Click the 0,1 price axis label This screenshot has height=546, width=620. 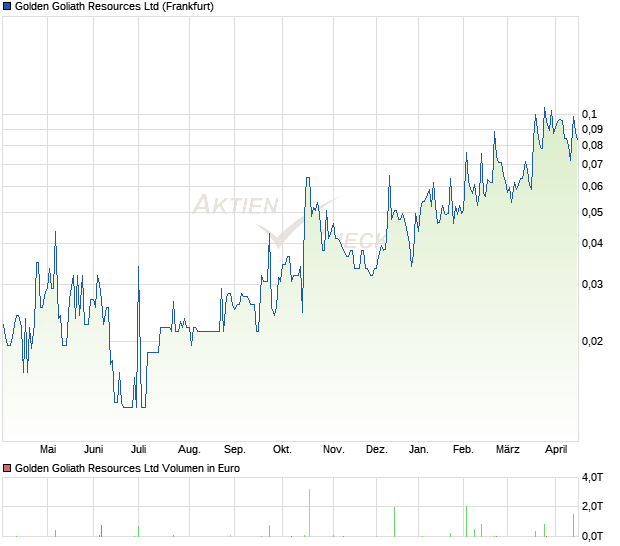pyautogui.click(x=589, y=114)
